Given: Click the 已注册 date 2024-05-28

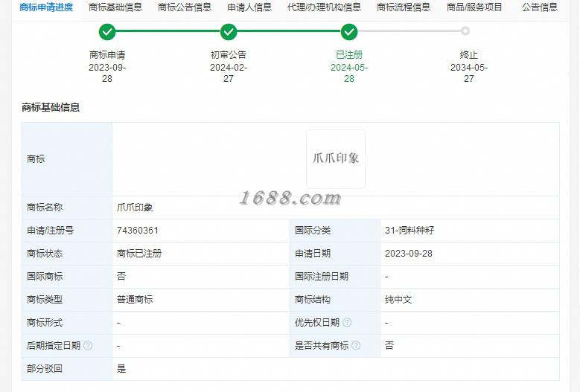Looking at the screenshot, I should coord(349,73).
